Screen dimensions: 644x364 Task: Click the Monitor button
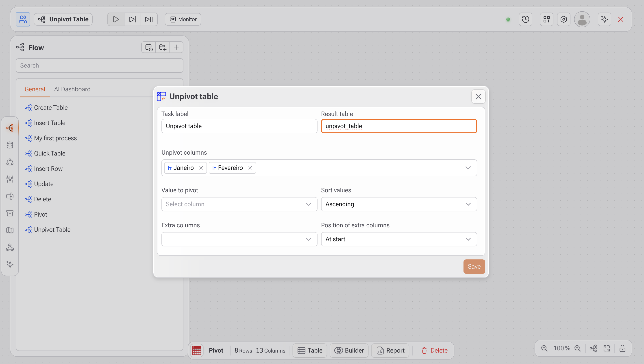click(x=183, y=19)
